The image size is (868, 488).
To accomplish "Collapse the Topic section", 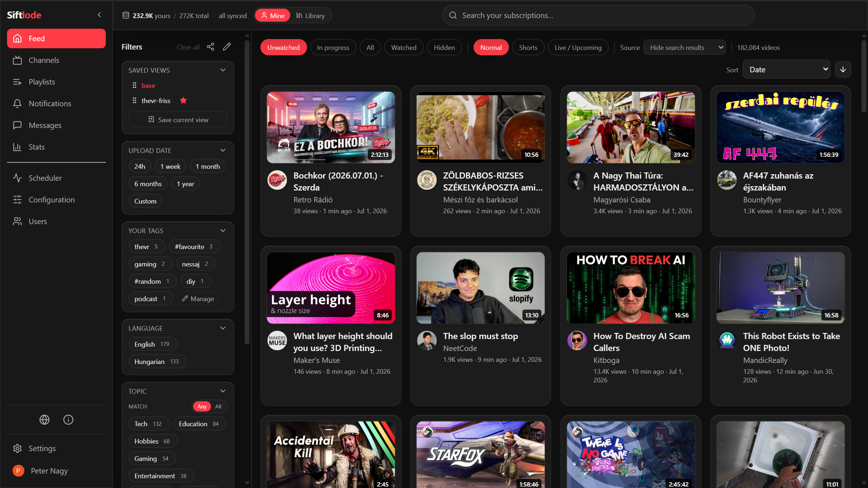I will (223, 391).
